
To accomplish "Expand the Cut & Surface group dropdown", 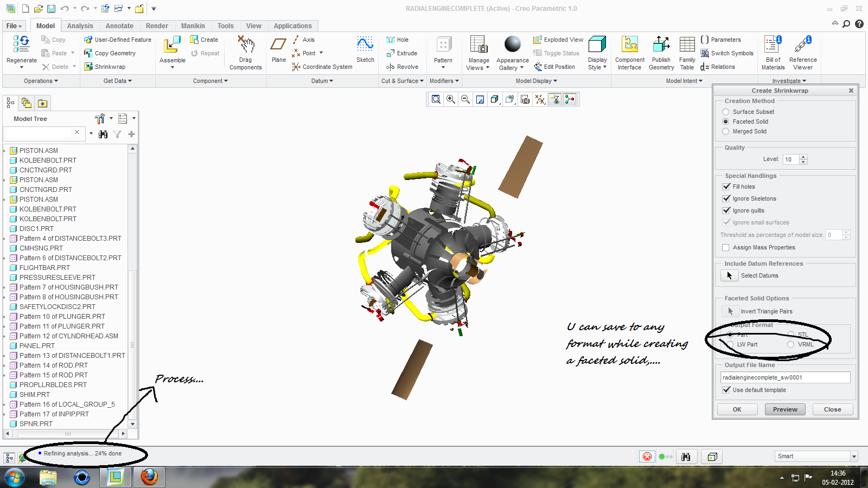I will coord(403,81).
